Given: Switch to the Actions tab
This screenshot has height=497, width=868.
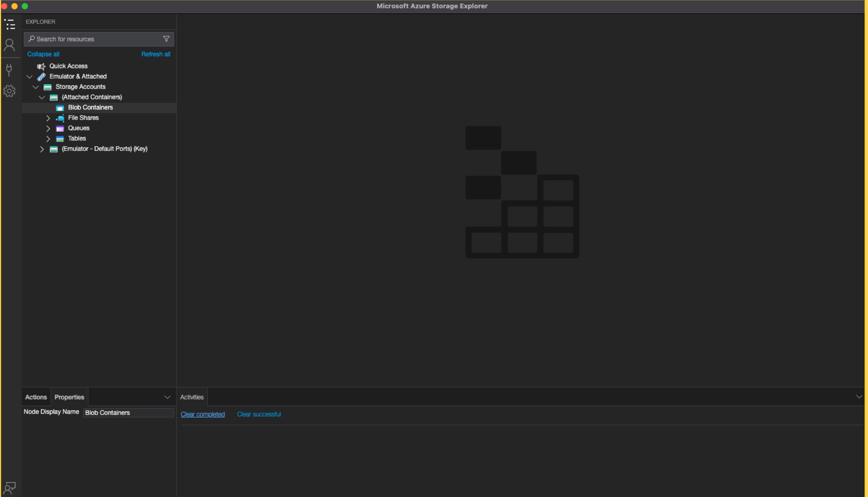Looking at the screenshot, I should [x=36, y=397].
